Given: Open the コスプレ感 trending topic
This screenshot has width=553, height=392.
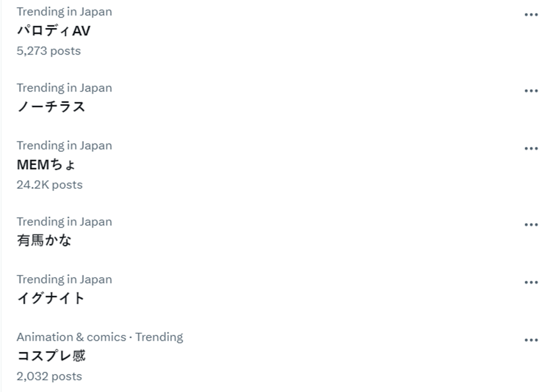Looking at the screenshot, I should coord(51,356).
